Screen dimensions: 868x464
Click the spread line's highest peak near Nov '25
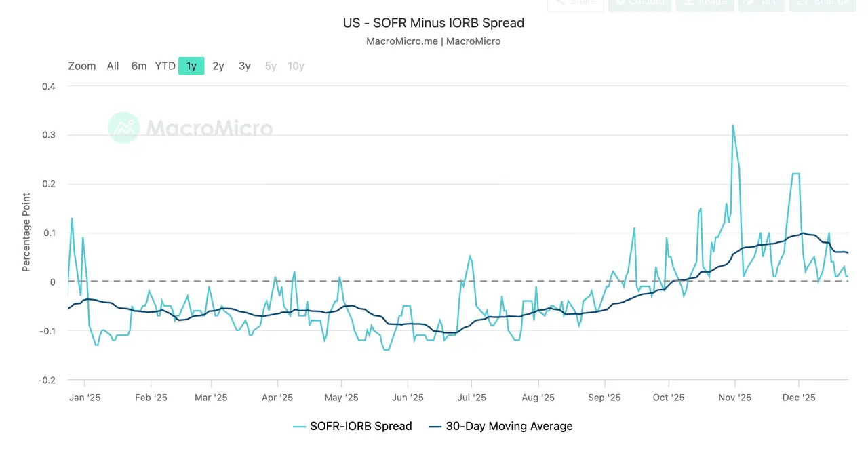pos(732,125)
